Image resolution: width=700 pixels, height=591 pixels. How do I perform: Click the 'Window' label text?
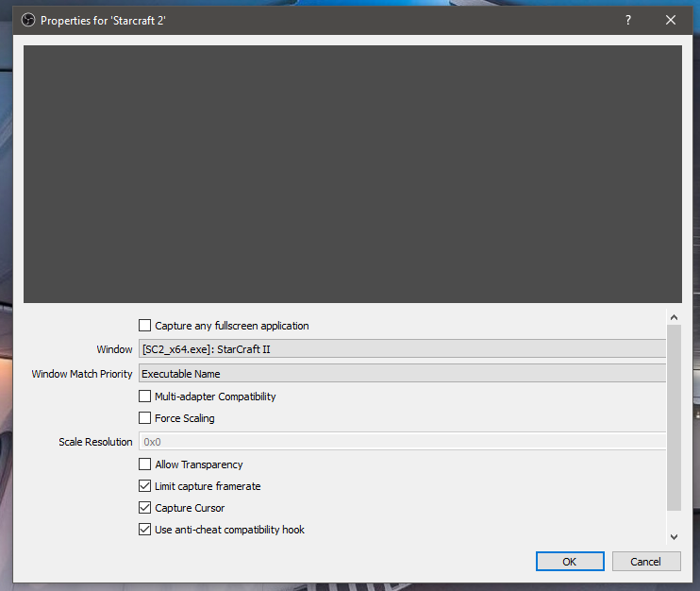[x=114, y=349]
